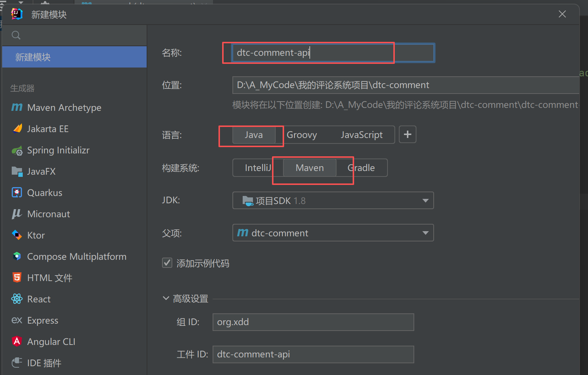
Task: Choose Maven build system
Action: click(310, 168)
